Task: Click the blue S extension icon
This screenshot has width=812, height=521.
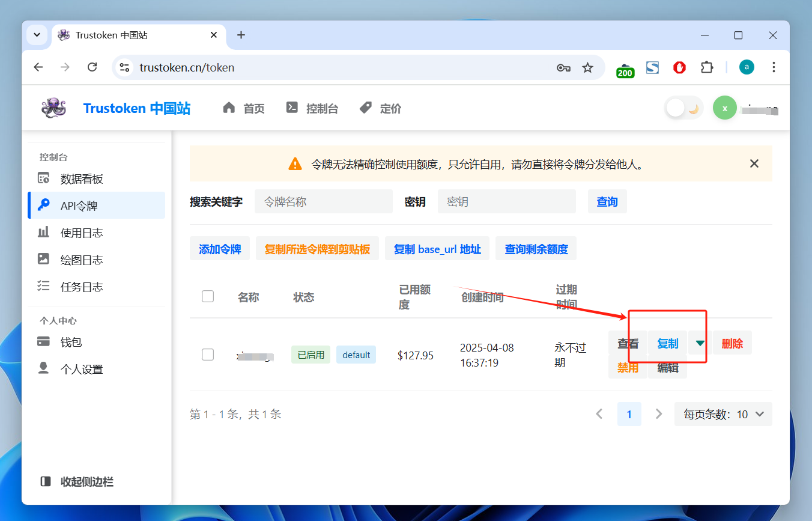Action: [652, 67]
